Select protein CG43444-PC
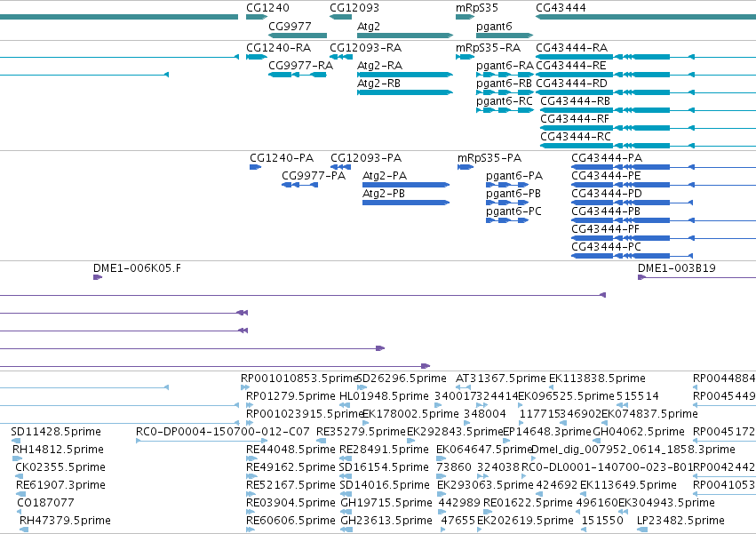Viewport: 756px width, 534px height. coord(606,248)
